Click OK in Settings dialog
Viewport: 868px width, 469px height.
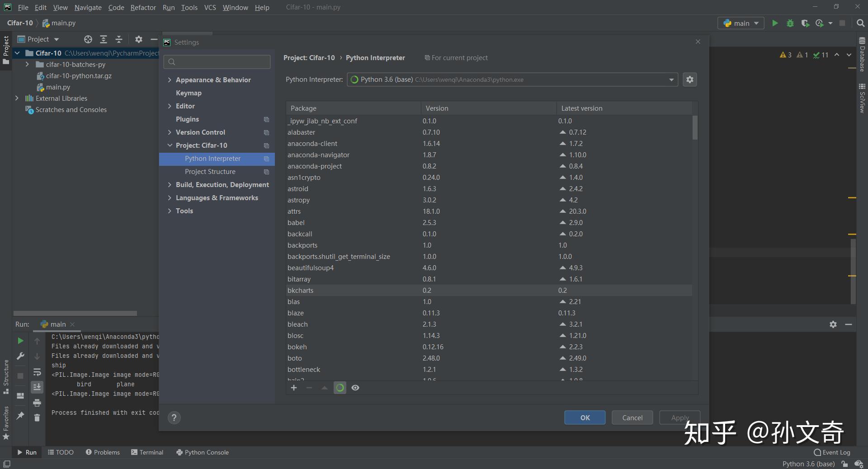(x=585, y=418)
